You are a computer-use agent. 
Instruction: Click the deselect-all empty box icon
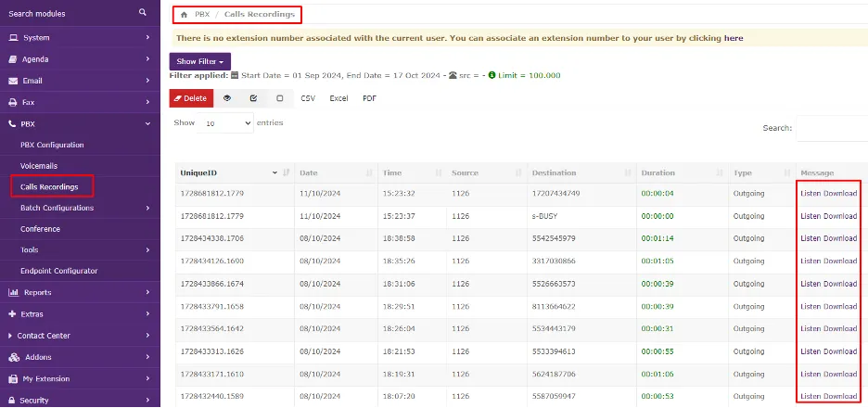pyautogui.click(x=279, y=98)
